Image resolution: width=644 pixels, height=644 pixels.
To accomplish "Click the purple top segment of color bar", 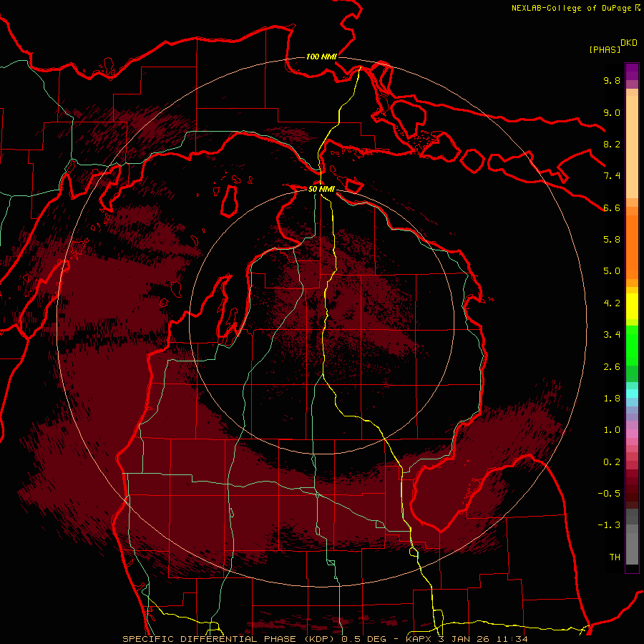I will [x=632, y=72].
